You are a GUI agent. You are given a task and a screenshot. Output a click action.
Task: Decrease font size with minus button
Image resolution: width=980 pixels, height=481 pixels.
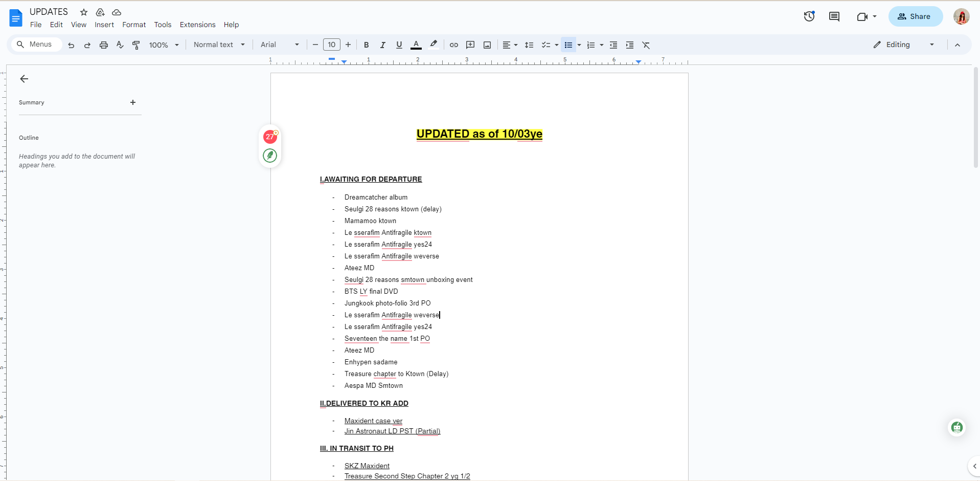pos(315,45)
